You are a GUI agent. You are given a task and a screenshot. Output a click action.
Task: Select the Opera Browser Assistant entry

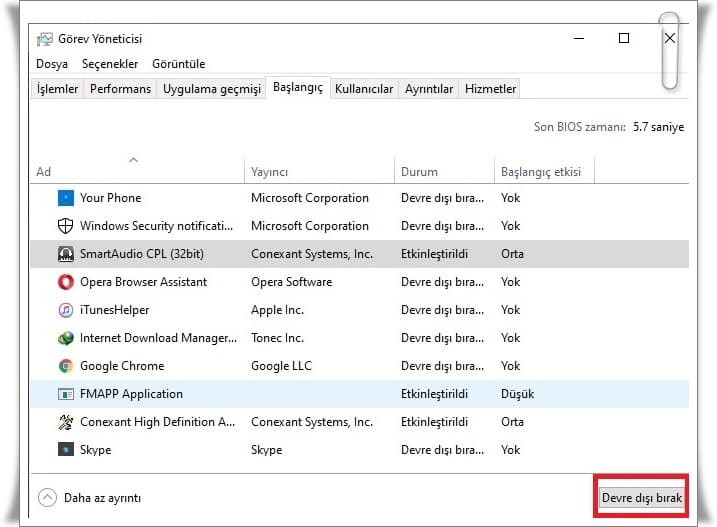[x=144, y=282]
